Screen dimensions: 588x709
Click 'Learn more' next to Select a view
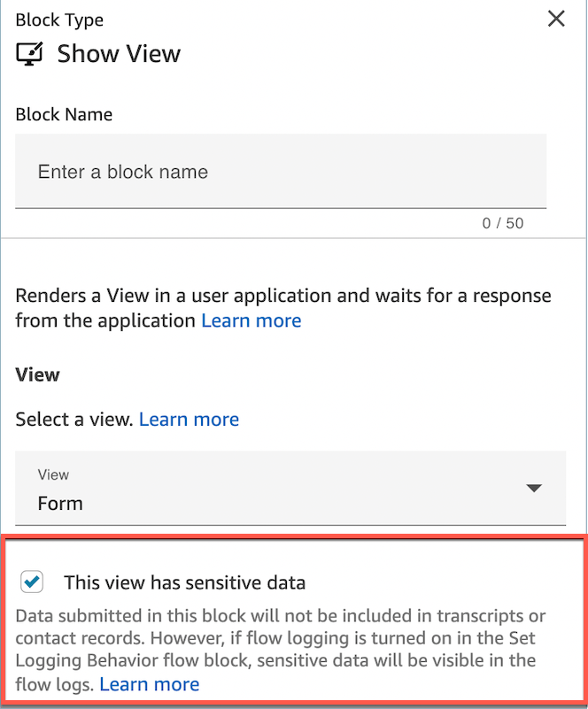click(189, 419)
